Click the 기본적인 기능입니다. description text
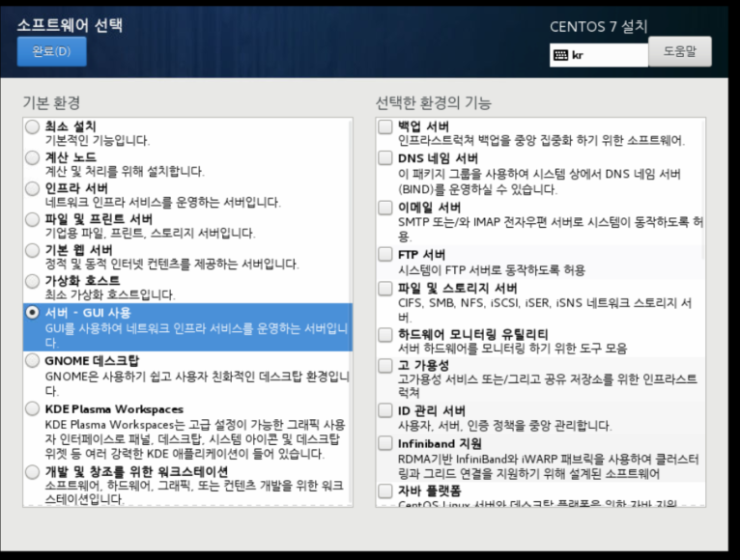Image resolution: width=740 pixels, height=560 pixels. point(98,141)
